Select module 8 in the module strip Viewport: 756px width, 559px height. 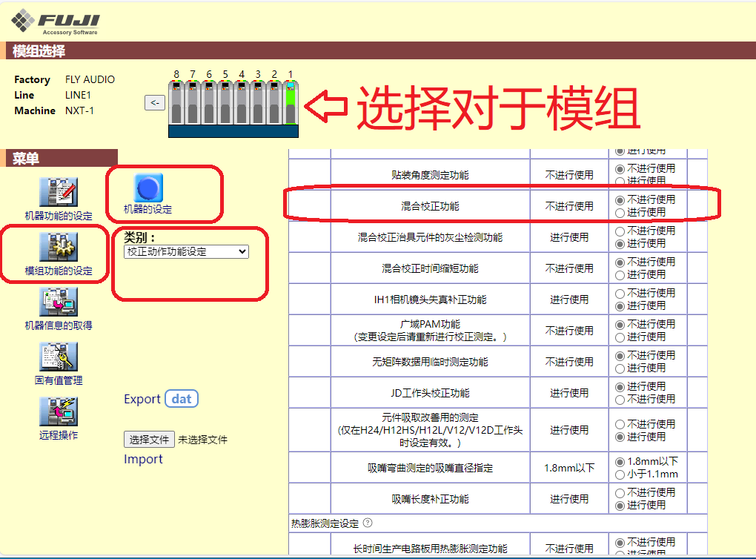pos(176,104)
